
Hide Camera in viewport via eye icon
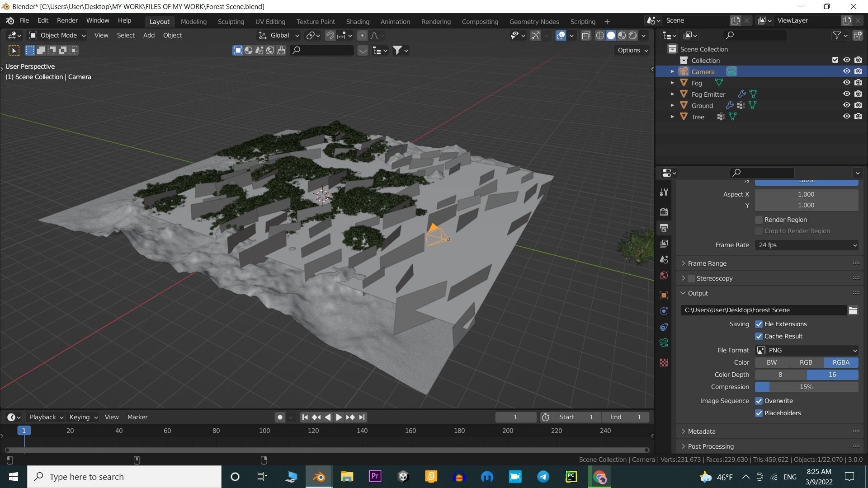(x=846, y=71)
